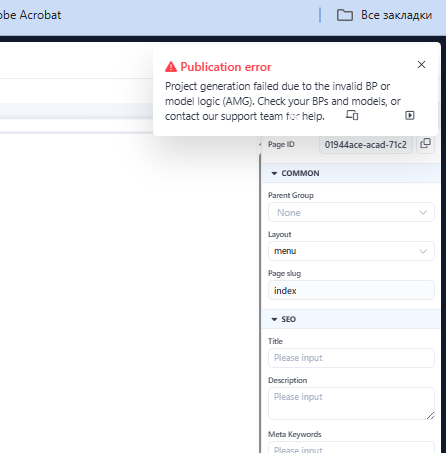This screenshot has width=446, height=453.
Task: Click the play preview icon
Action: [x=410, y=115]
